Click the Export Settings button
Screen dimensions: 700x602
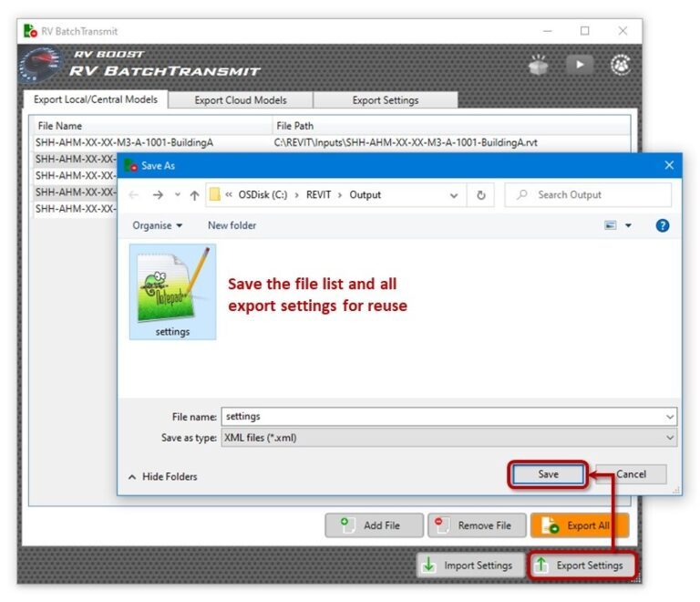click(x=580, y=566)
